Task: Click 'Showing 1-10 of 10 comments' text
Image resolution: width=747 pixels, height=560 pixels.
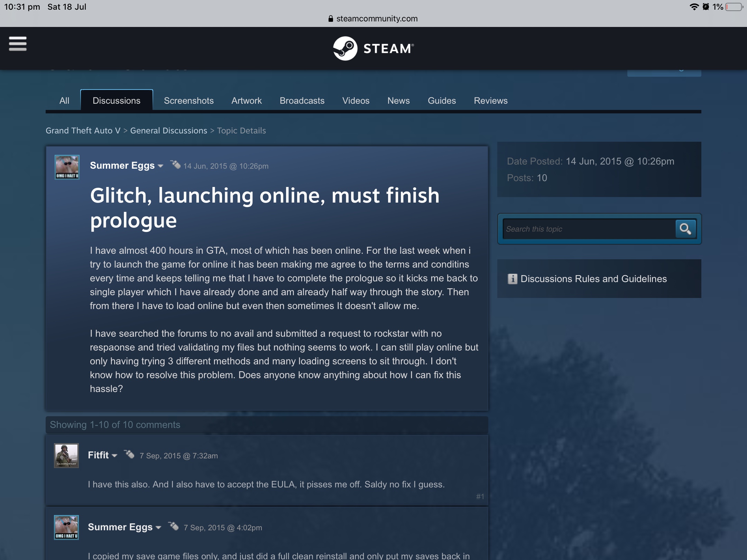Action: coord(115,425)
